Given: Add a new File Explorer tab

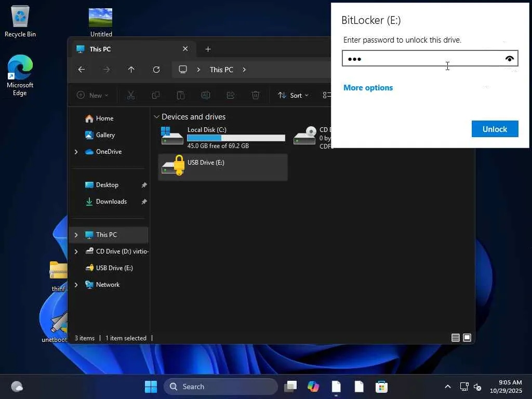Looking at the screenshot, I should 208,49.
